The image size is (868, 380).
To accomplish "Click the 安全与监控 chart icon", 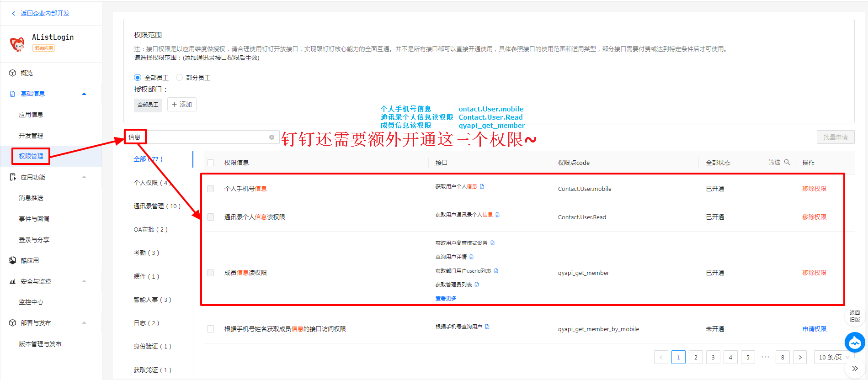I will (13, 281).
